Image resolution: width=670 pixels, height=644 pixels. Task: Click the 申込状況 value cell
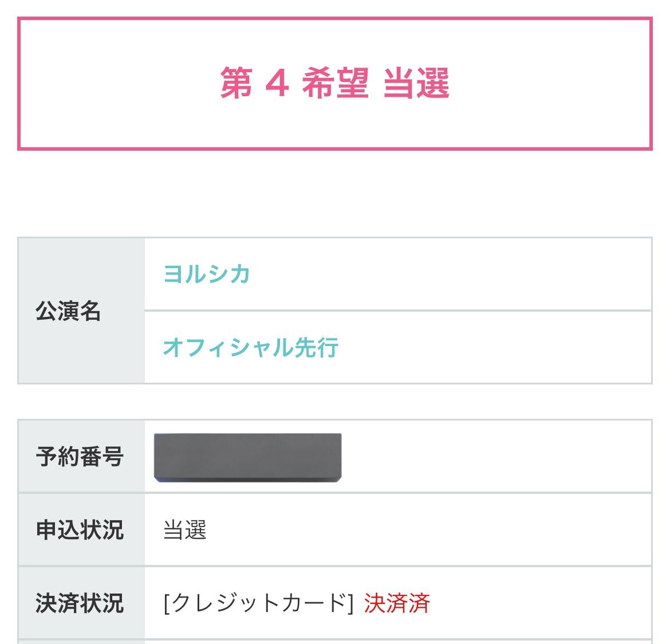(x=398, y=530)
